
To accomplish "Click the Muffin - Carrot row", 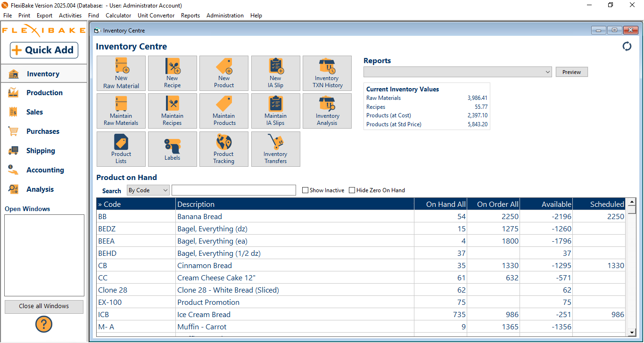I will click(x=361, y=327).
